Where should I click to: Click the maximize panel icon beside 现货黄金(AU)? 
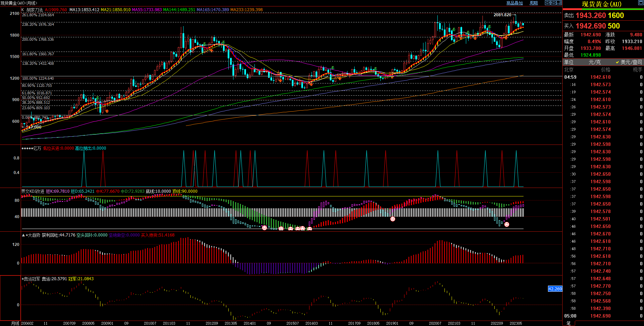pyautogui.click(x=641, y=3)
